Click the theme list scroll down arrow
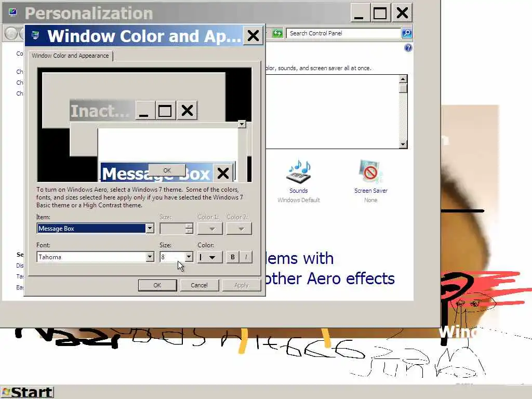This screenshot has height=399, width=532. coord(403,144)
